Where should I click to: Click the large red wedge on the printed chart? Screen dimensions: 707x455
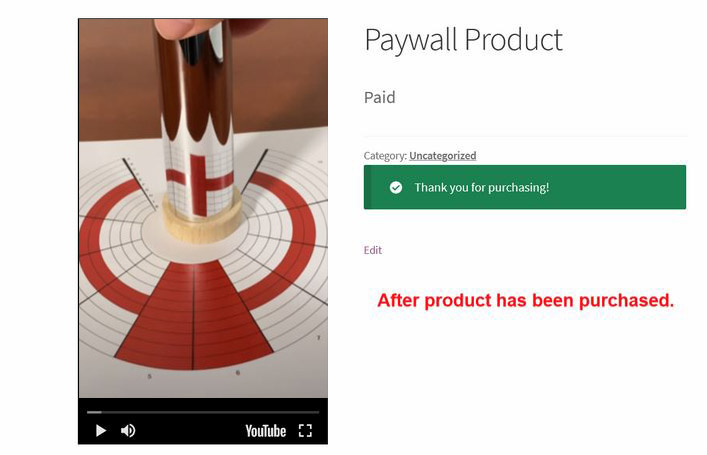point(194,316)
